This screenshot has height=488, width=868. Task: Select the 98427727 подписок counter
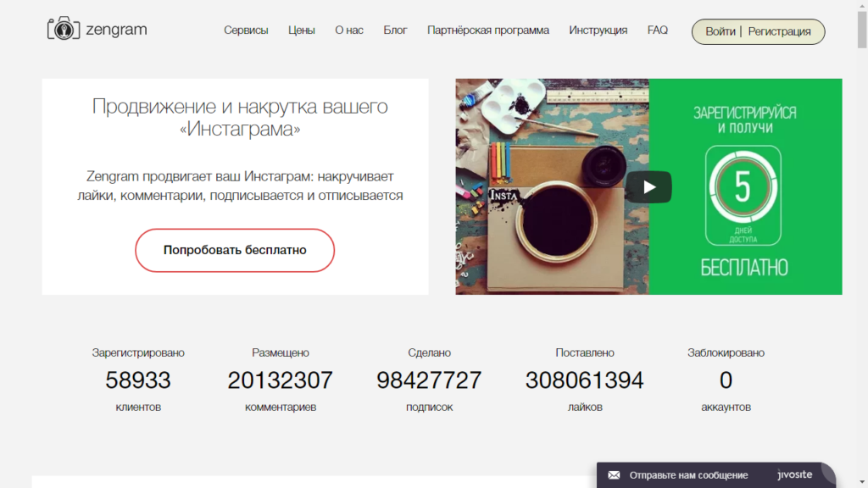429,380
